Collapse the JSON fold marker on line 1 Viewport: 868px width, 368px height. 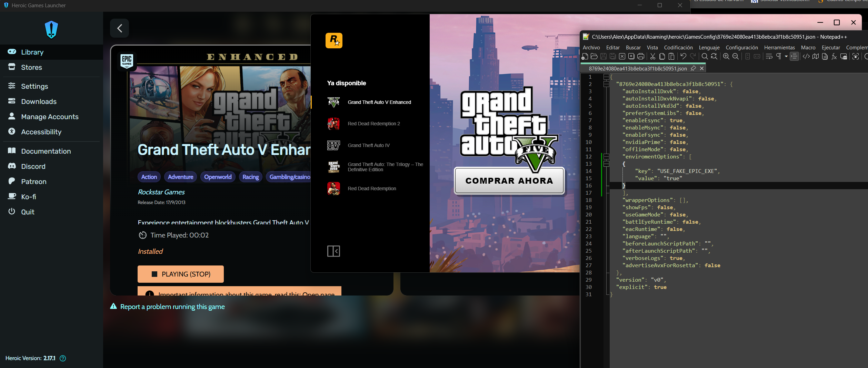[606, 77]
